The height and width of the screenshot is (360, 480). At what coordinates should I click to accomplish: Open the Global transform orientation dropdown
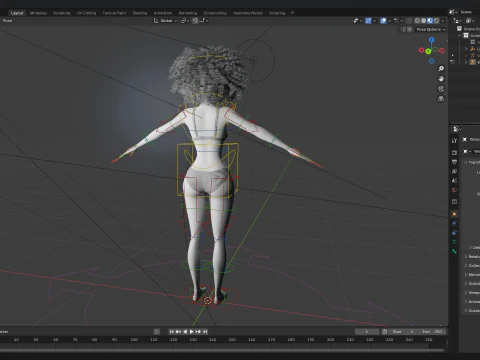[165, 21]
